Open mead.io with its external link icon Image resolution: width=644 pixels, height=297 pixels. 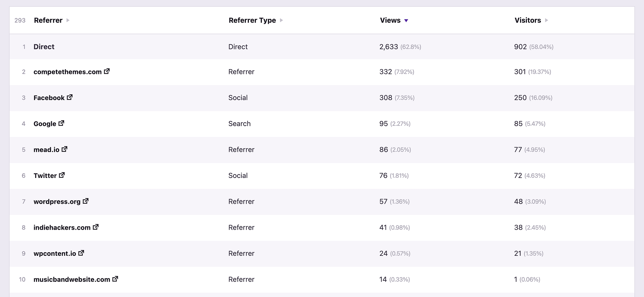(65, 149)
